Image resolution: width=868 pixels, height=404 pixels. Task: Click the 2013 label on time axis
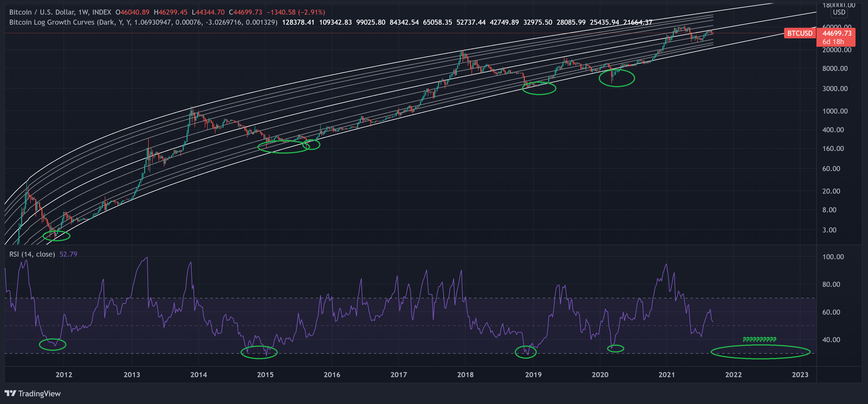click(x=132, y=375)
